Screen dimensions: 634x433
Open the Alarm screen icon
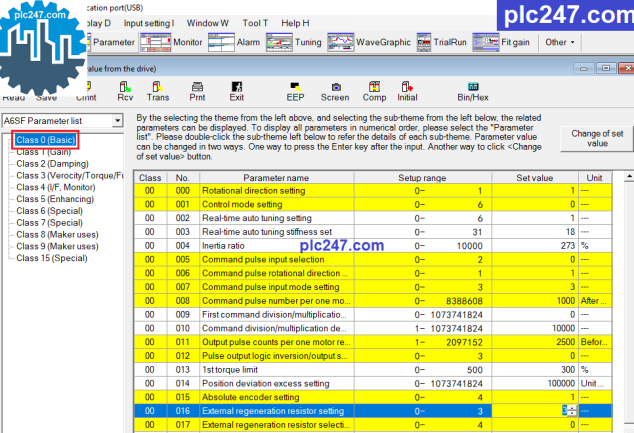234,42
